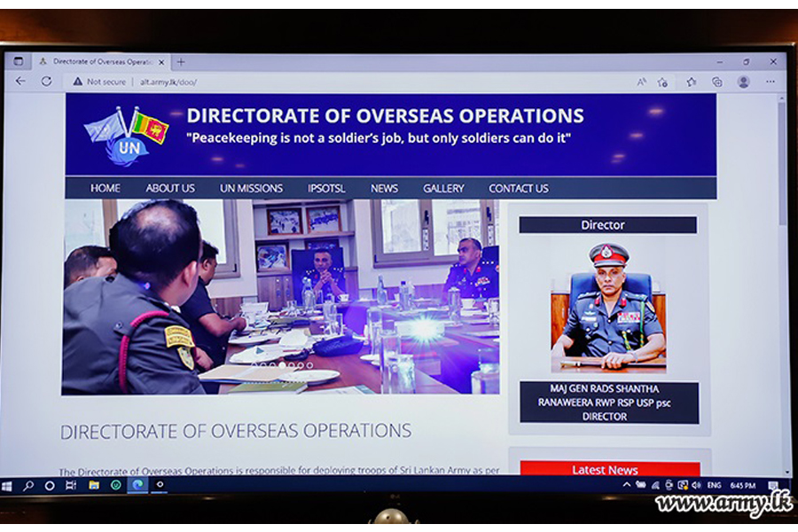Open File Explorer from the taskbar

tap(94, 485)
